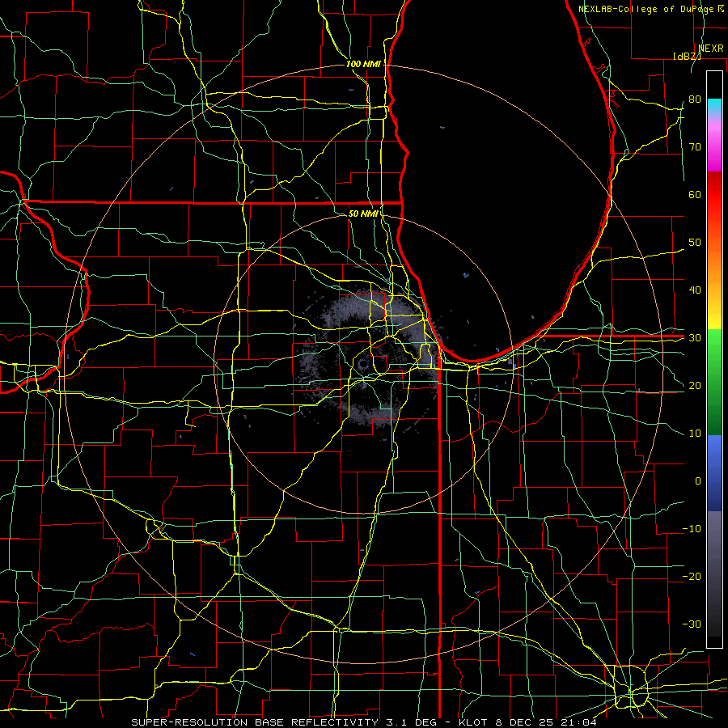Click the dBZ units label

tap(686, 56)
